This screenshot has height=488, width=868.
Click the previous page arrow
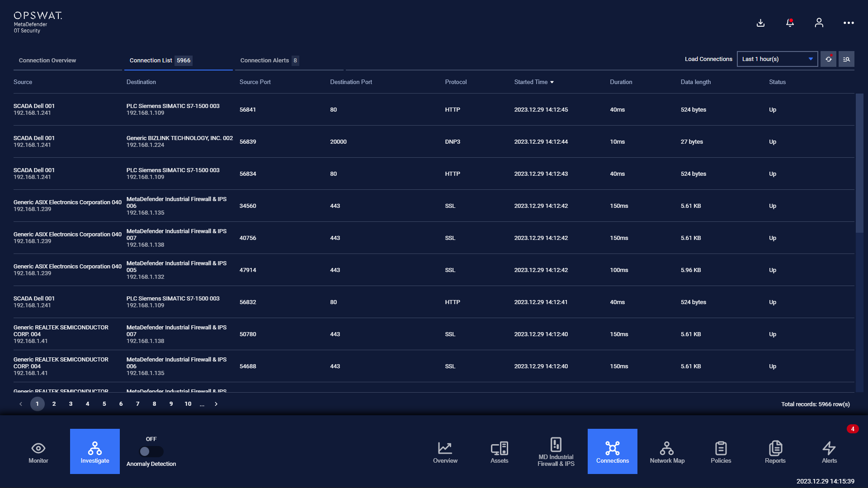click(21, 404)
